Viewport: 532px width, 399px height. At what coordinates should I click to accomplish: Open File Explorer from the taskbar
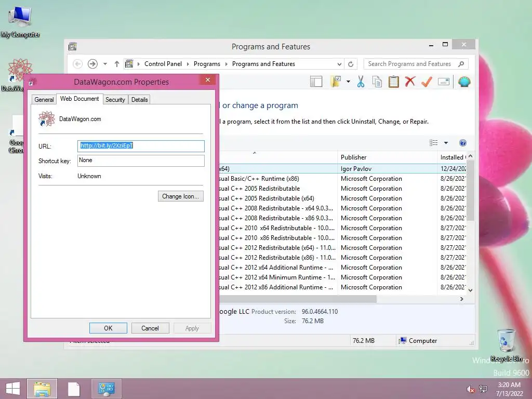(x=42, y=389)
